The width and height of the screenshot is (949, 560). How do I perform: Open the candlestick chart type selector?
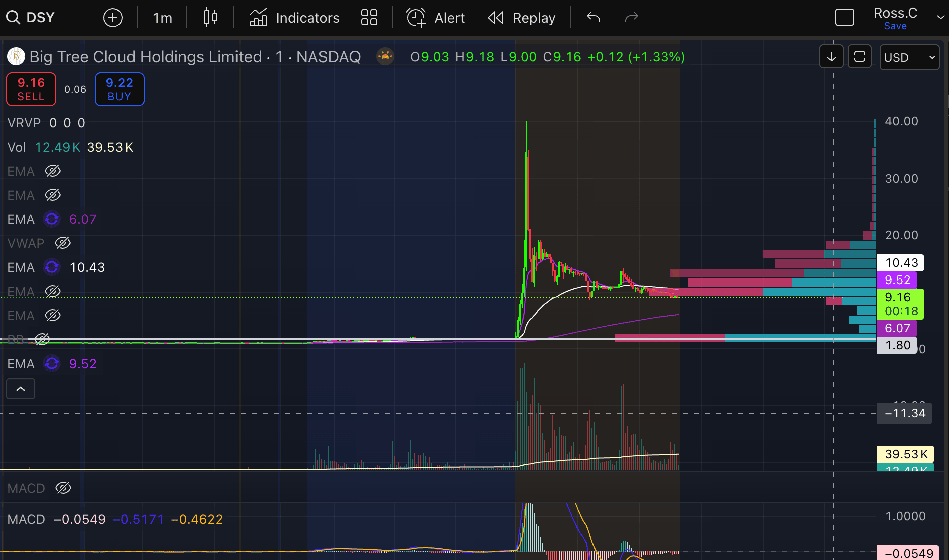coord(211,18)
